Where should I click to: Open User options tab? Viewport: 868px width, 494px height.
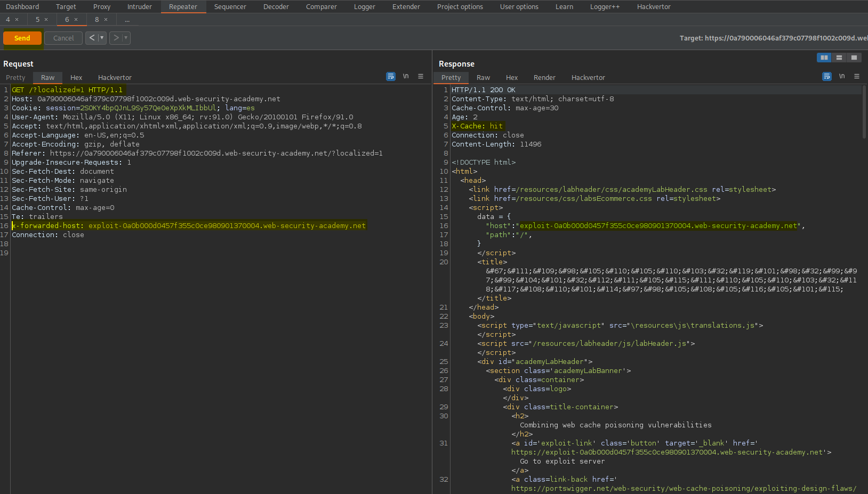pyautogui.click(x=519, y=7)
